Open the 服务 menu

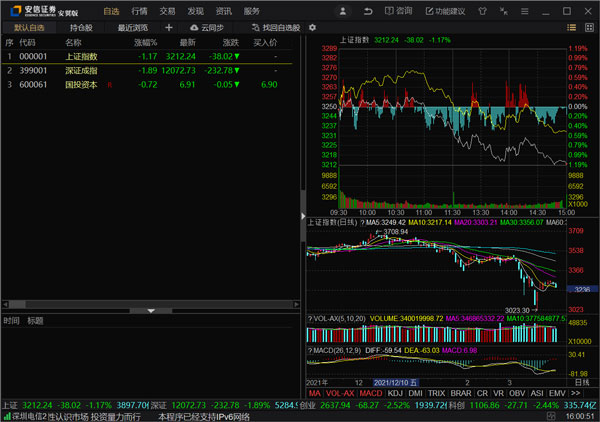click(251, 11)
